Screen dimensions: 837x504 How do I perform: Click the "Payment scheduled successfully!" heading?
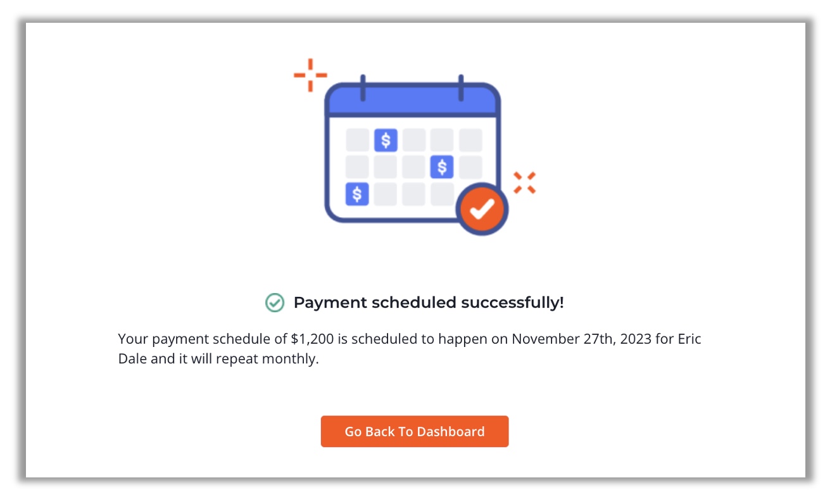[429, 303]
